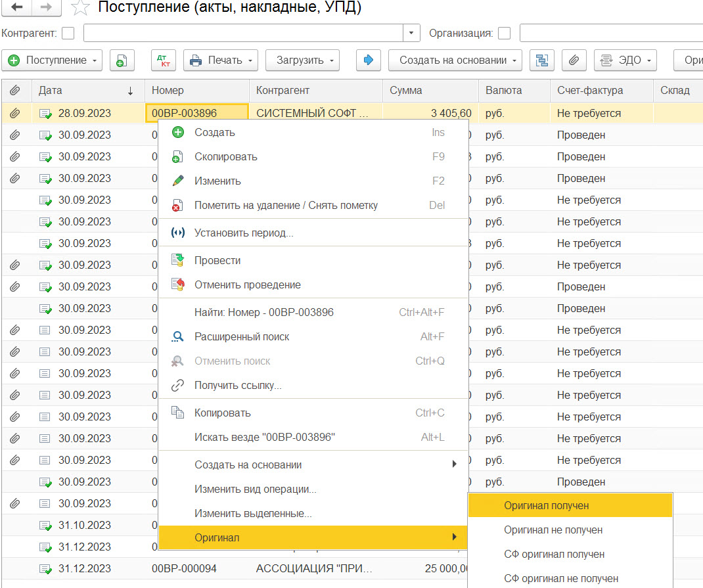Viewport: 703px width, 588px height.
Task: Enable the Контрагент filter checkbox
Action: click(x=68, y=33)
